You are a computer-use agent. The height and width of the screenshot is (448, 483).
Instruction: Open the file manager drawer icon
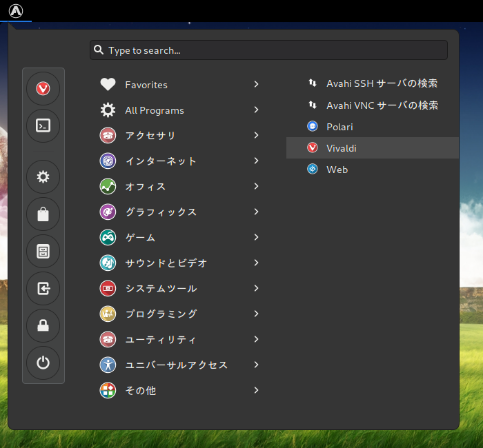coord(43,252)
